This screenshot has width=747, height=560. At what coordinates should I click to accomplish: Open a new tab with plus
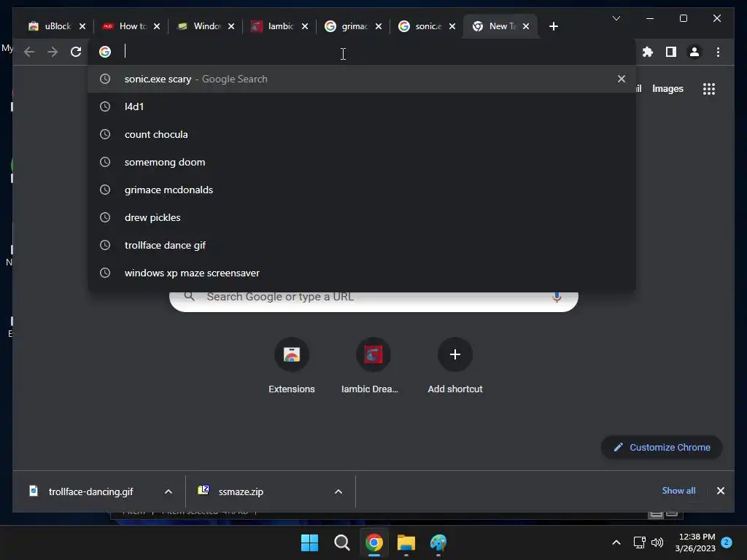[x=553, y=26]
